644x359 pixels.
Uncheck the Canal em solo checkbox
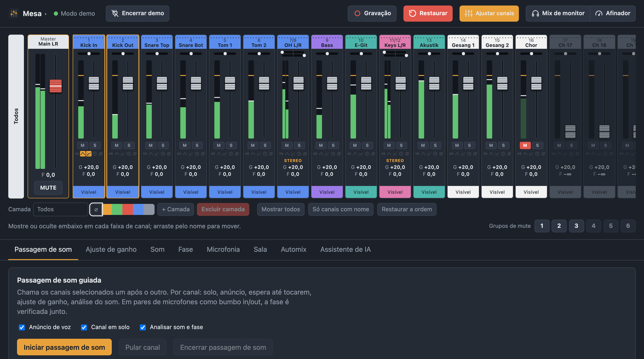click(84, 327)
